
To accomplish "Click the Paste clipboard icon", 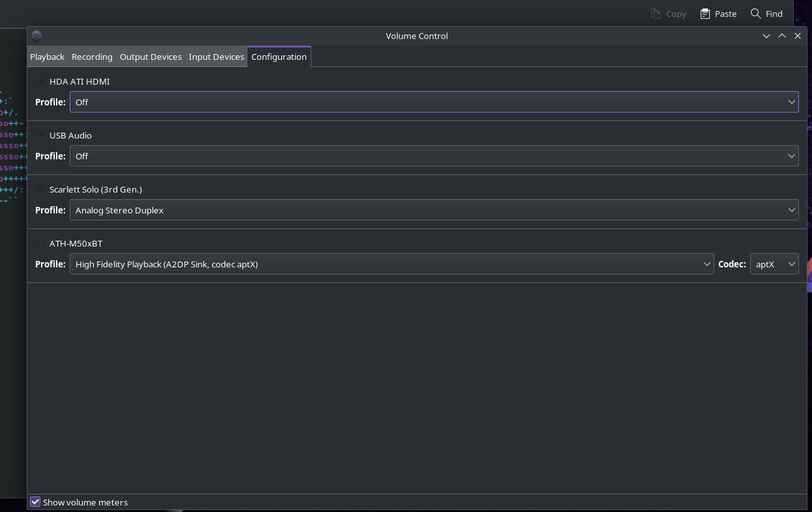I will click(705, 14).
